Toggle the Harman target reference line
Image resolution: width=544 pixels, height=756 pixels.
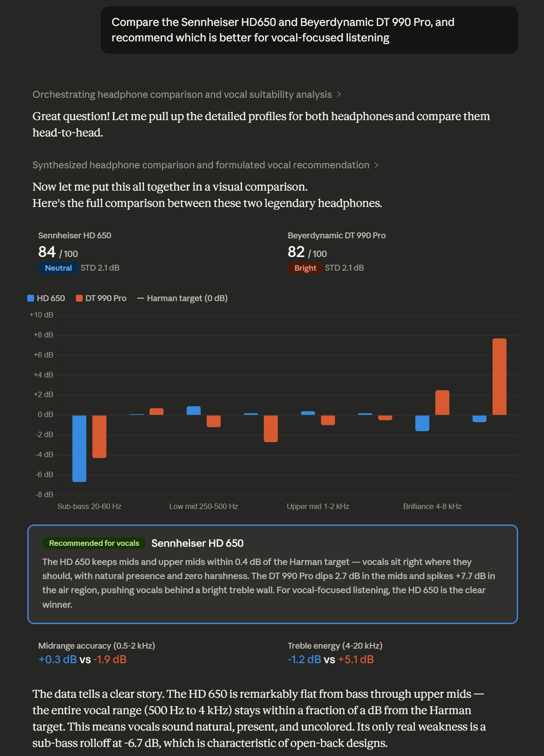click(140, 298)
